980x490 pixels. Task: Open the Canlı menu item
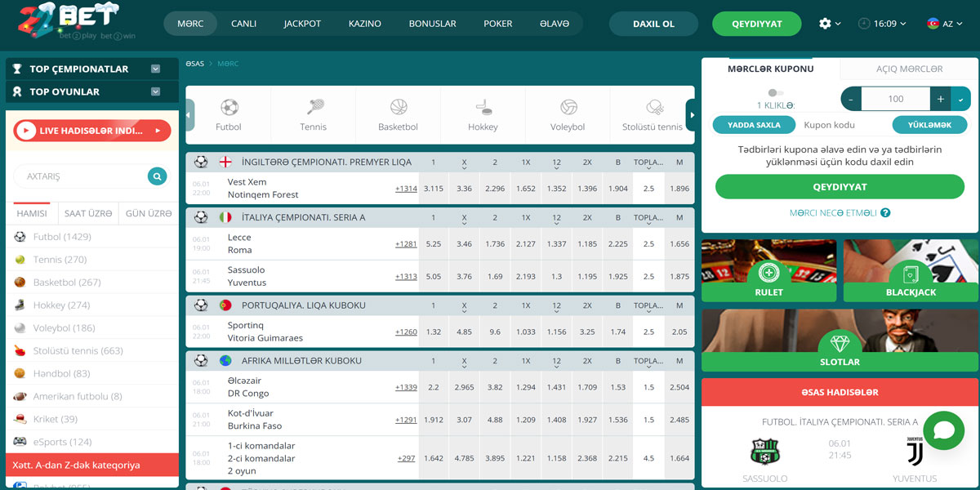(243, 24)
